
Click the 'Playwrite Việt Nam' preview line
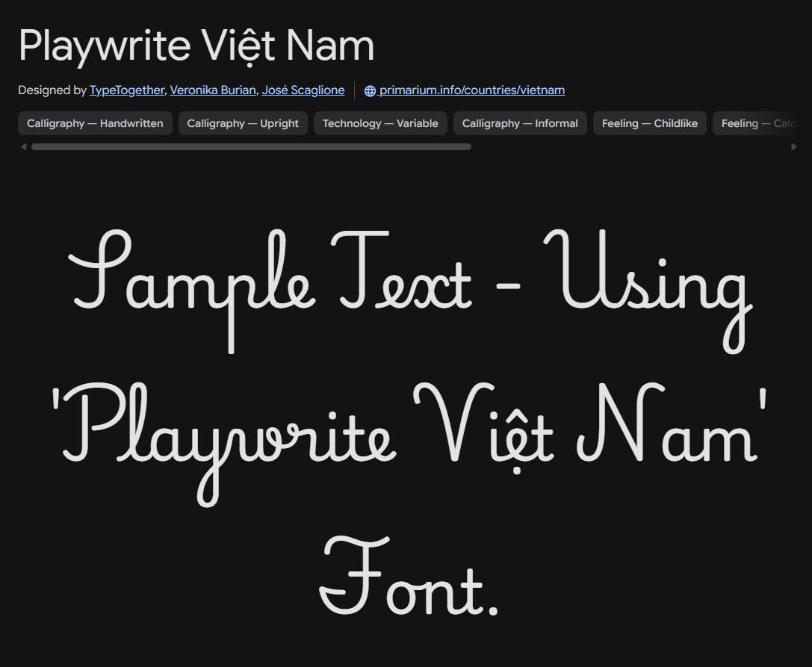tap(409, 444)
